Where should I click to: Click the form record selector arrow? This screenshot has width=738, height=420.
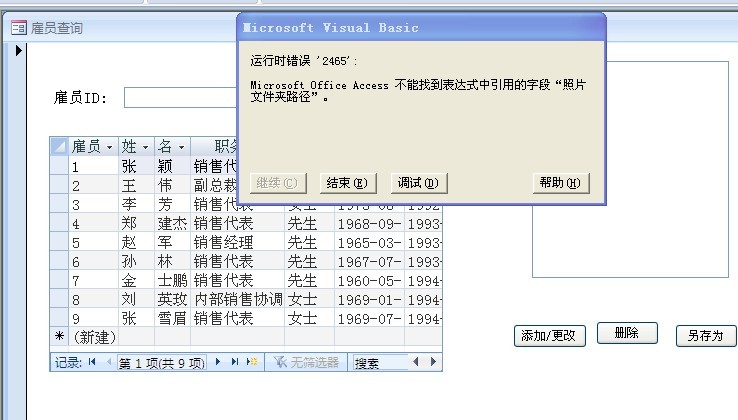click(19, 50)
